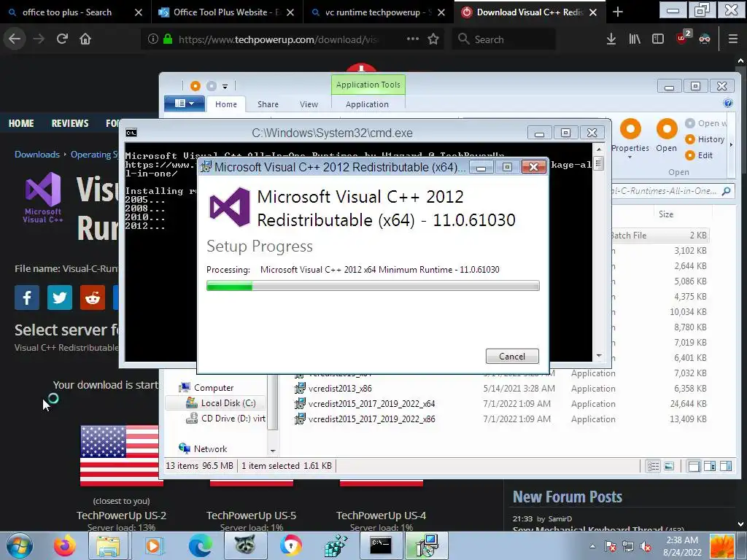Select Computer in the navigation pane
Image resolution: width=747 pixels, height=560 pixels.
coord(206,388)
